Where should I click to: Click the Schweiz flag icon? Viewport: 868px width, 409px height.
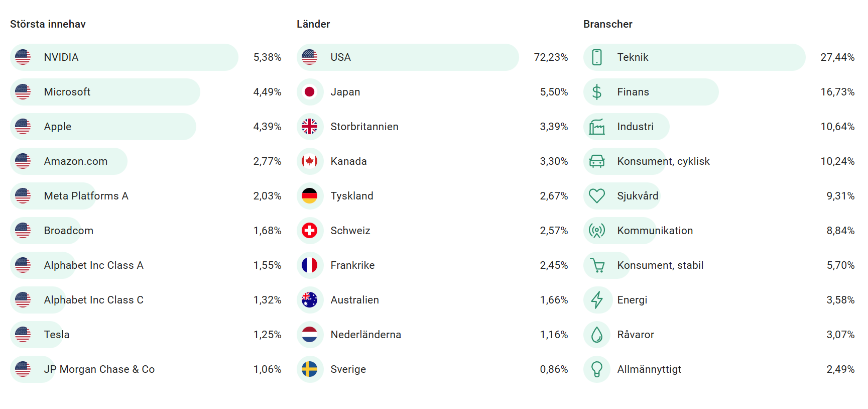coord(310,231)
